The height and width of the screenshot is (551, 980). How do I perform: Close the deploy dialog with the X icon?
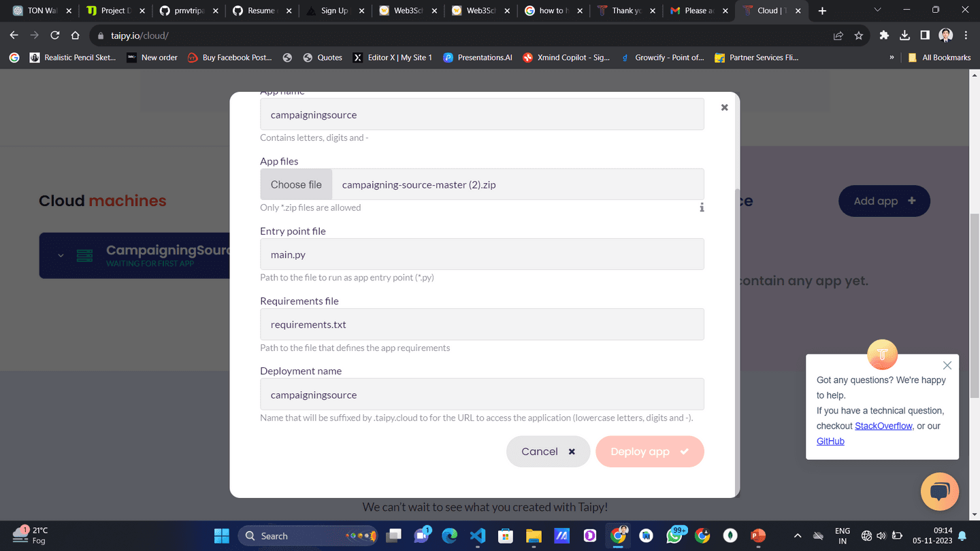pos(724,107)
